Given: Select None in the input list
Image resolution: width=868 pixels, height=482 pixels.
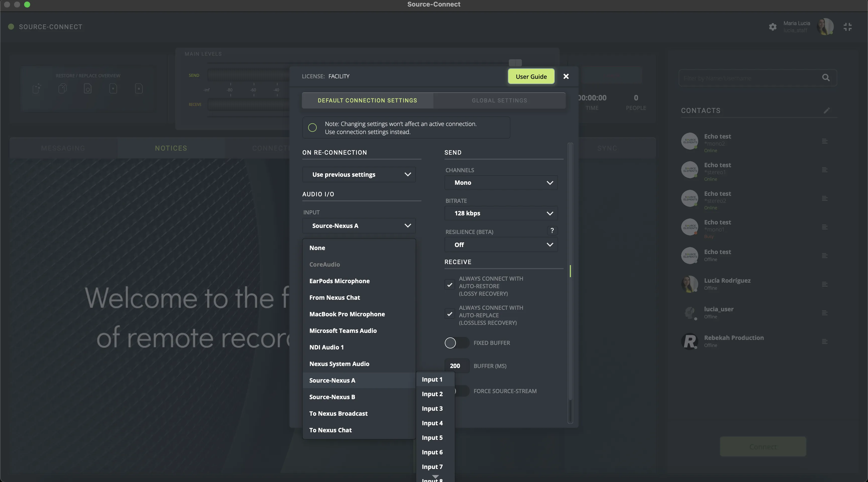Looking at the screenshot, I should coord(359,248).
